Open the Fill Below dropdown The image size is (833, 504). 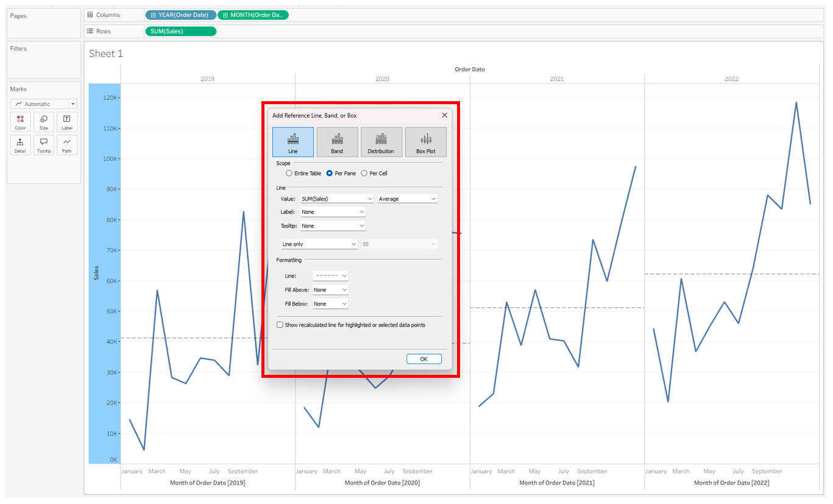(330, 304)
